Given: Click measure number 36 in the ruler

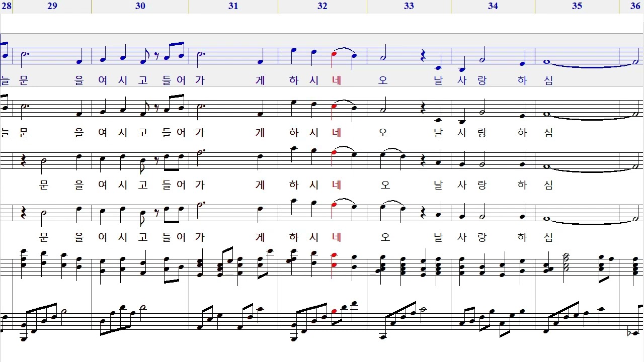Looking at the screenshot, I should tap(635, 6).
